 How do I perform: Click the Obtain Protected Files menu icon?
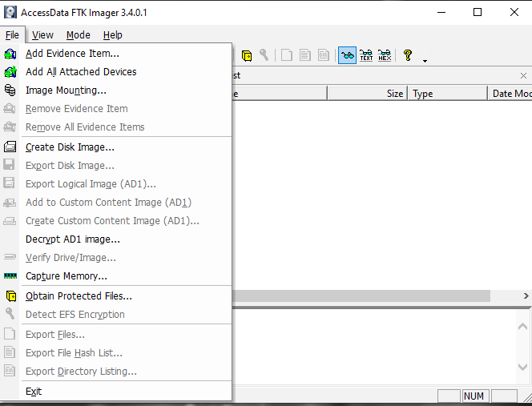[x=11, y=296]
